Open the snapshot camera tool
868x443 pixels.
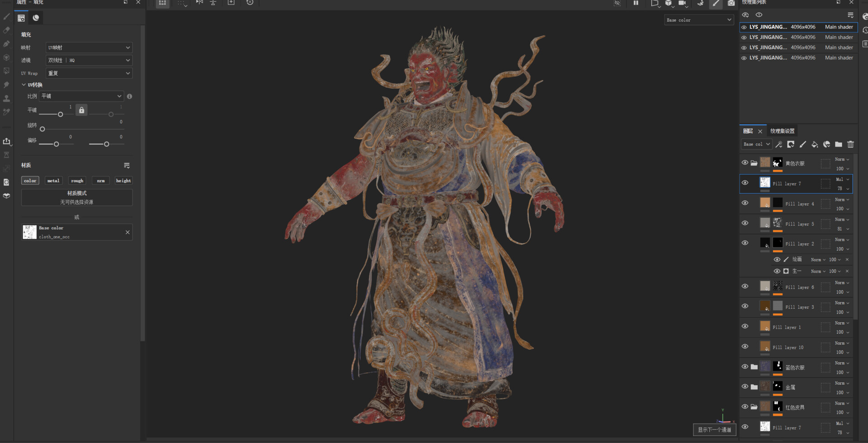(731, 4)
